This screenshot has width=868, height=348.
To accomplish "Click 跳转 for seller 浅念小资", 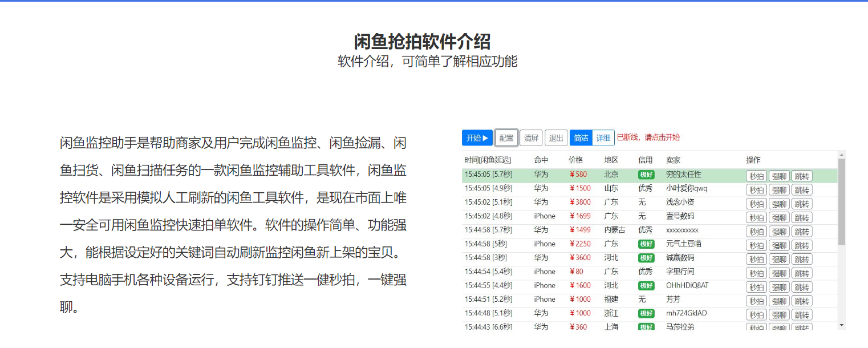I will [802, 204].
